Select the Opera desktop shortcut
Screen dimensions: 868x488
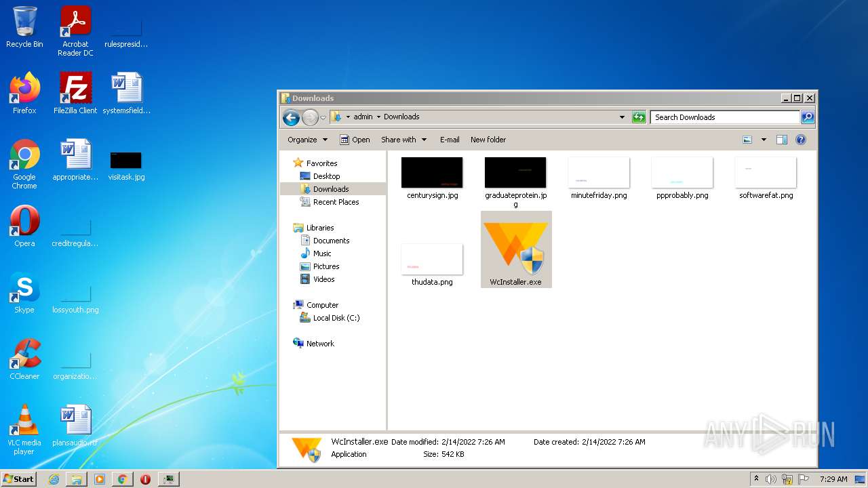coord(24,226)
